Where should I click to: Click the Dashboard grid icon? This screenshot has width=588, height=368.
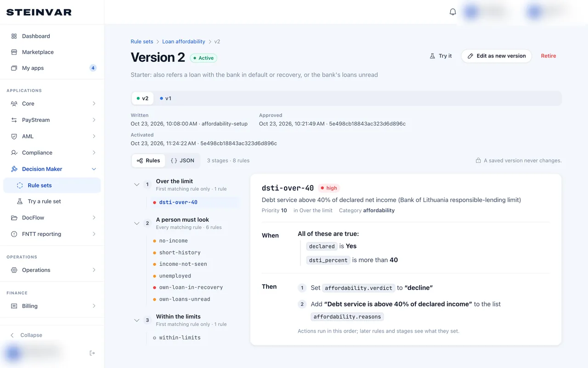pyautogui.click(x=14, y=36)
